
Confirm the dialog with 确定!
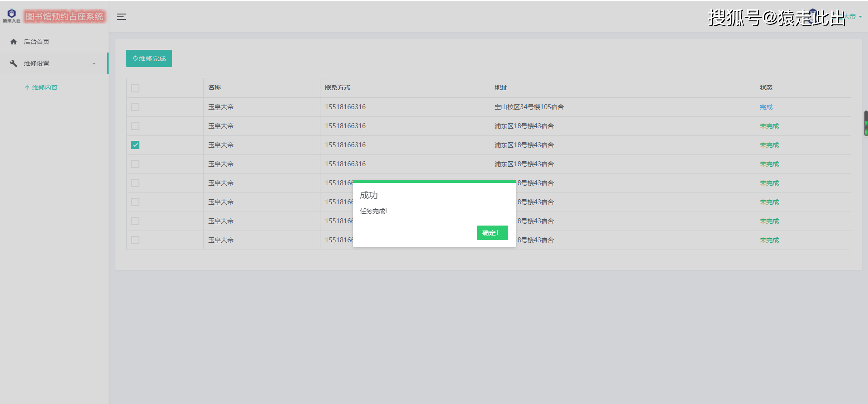pyautogui.click(x=492, y=233)
